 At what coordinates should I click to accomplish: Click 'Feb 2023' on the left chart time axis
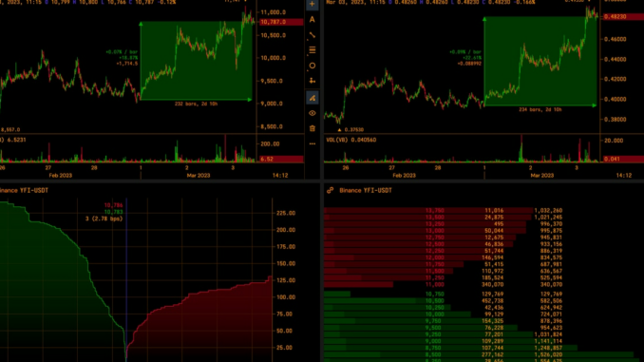pos(61,176)
